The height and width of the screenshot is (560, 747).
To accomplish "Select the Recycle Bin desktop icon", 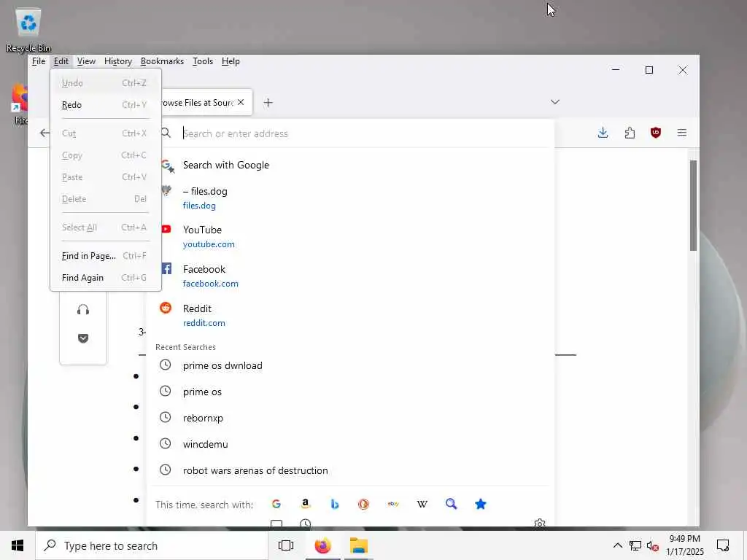I will click(x=28, y=30).
